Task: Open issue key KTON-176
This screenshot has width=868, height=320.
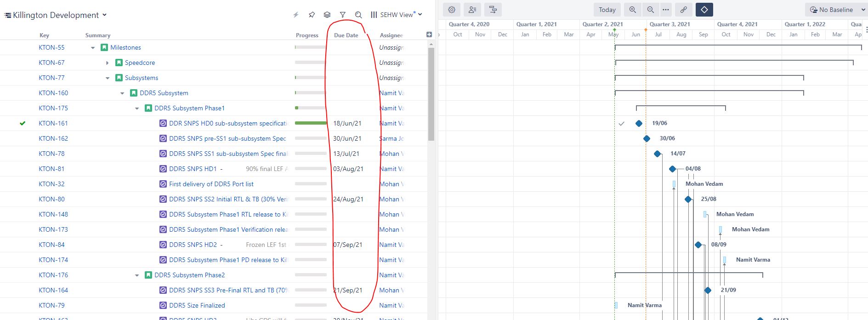Action: [53, 275]
